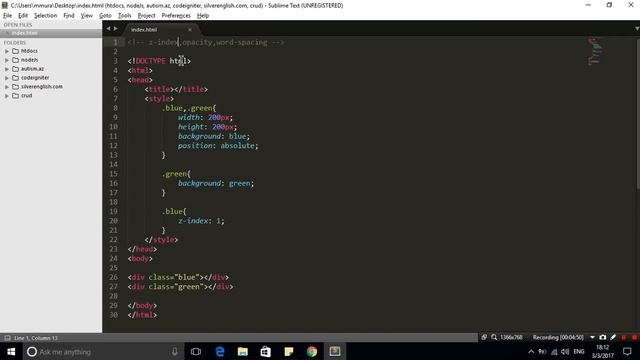Click 'Line 1, Column 13' status text
This screenshot has width=640, height=360.
tap(36, 338)
